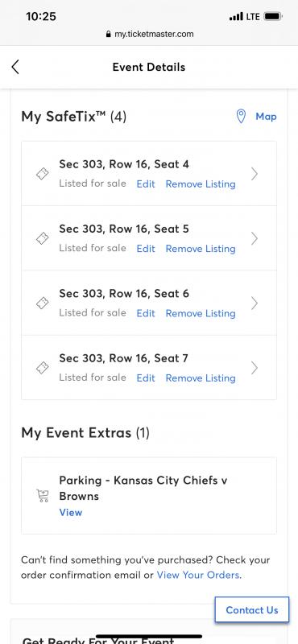Screen dimensions: 298x644
Task: Tap the ticket icon for Seat 5
Action: (x=43, y=238)
